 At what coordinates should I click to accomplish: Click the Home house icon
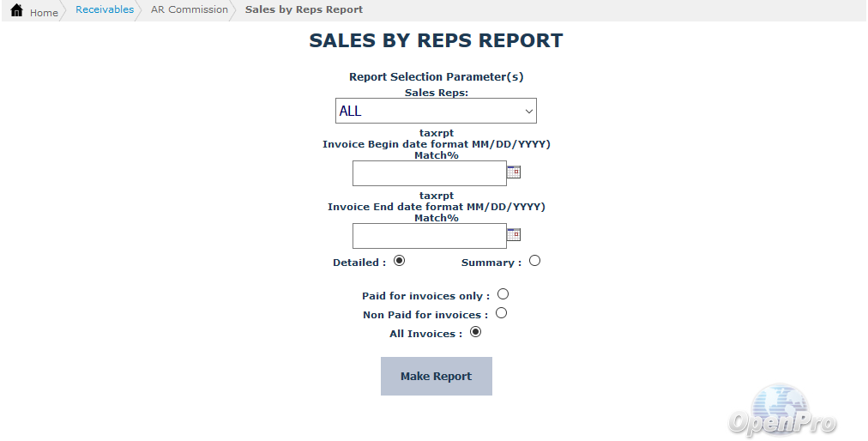coord(16,10)
